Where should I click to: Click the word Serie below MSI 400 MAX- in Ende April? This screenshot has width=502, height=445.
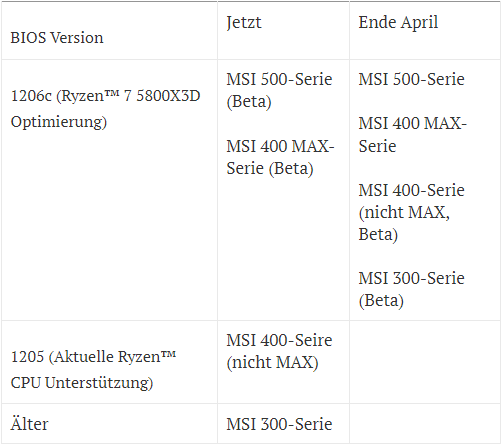coord(377,146)
